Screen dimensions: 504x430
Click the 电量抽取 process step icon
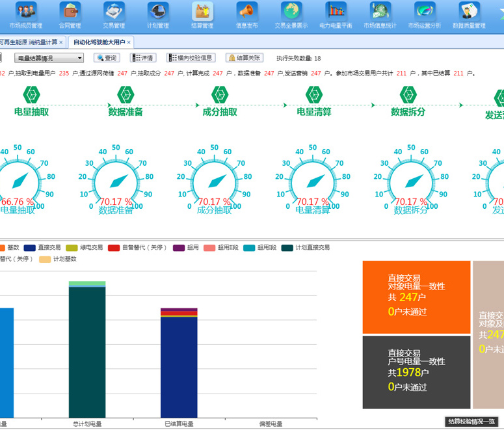tap(31, 95)
